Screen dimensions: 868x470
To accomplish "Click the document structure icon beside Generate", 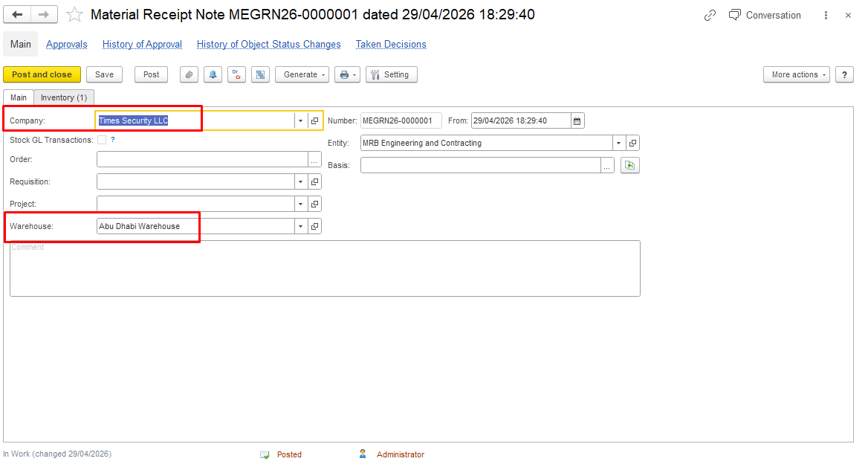I will [260, 75].
